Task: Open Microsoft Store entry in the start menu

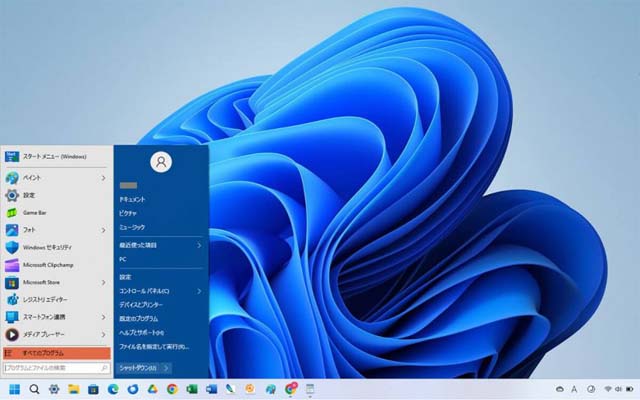Action: click(x=56, y=282)
